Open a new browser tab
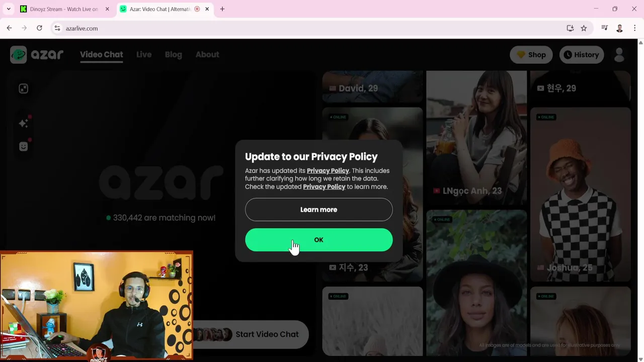The height and width of the screenshot is (362, 644). point(222,9)
